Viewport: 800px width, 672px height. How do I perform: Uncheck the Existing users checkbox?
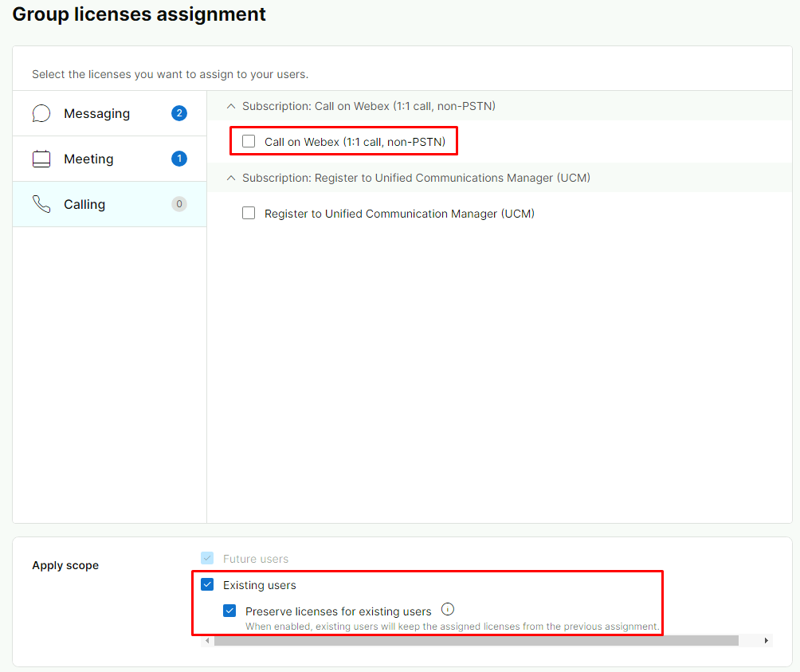click(208, 585)
